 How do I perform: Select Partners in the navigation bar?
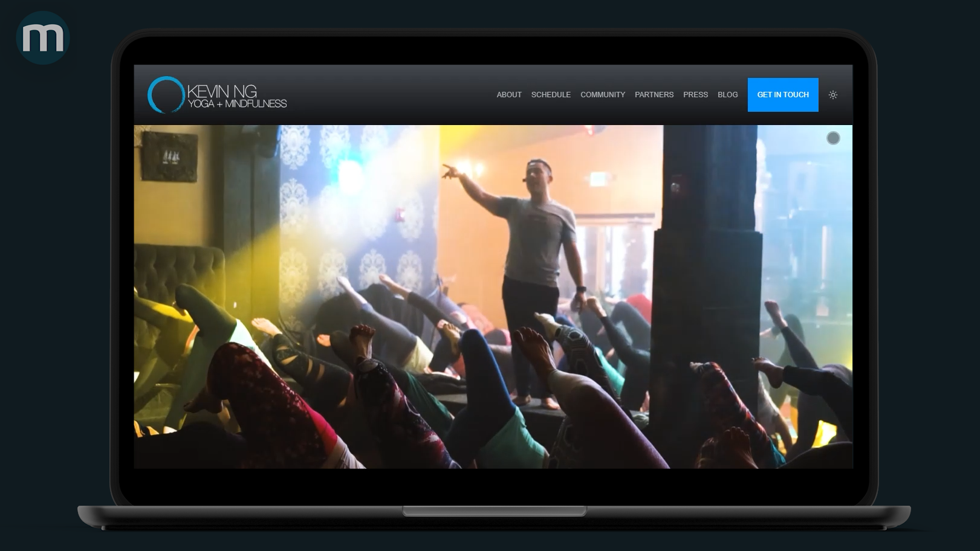(654, 95)
